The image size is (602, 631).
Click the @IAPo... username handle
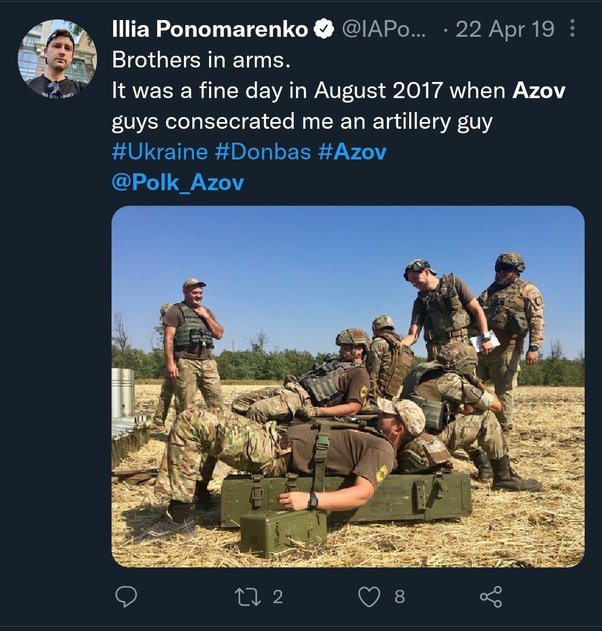[383, 29]
